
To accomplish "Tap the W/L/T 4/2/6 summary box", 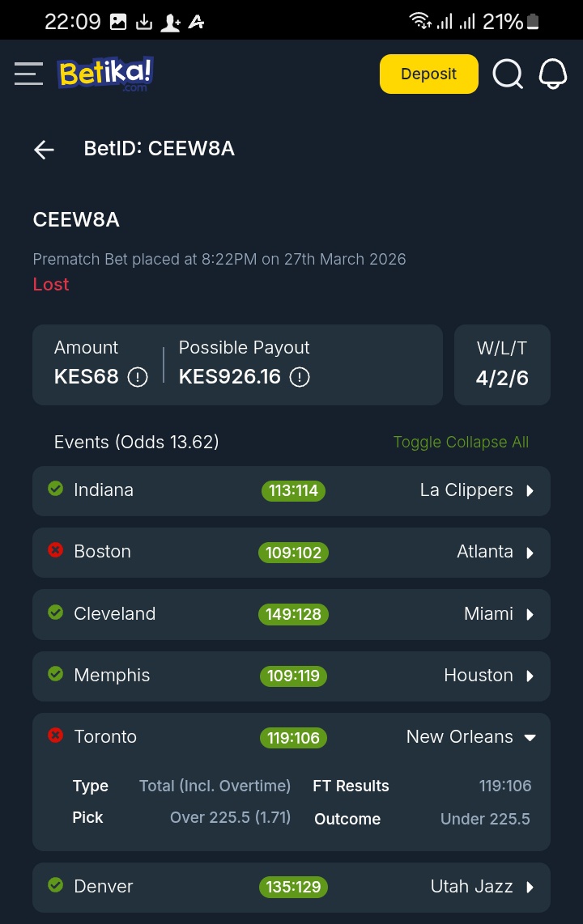I will click(502, 364).
